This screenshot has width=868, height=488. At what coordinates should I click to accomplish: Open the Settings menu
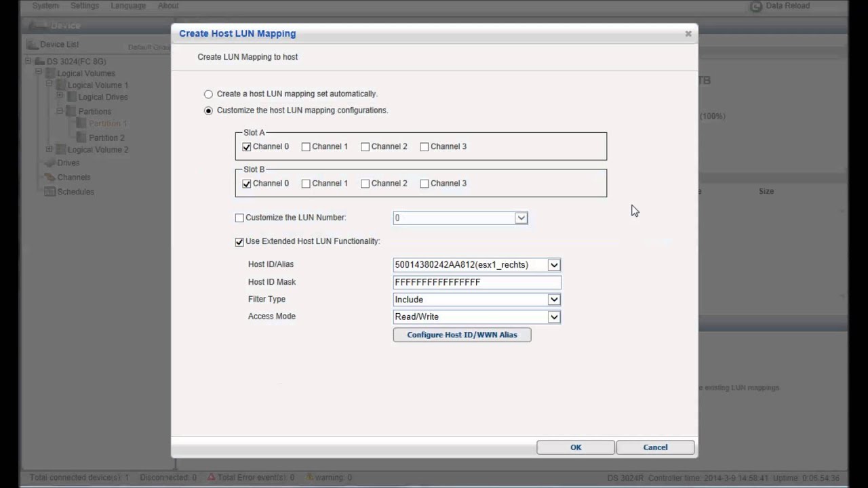(85, 5)
